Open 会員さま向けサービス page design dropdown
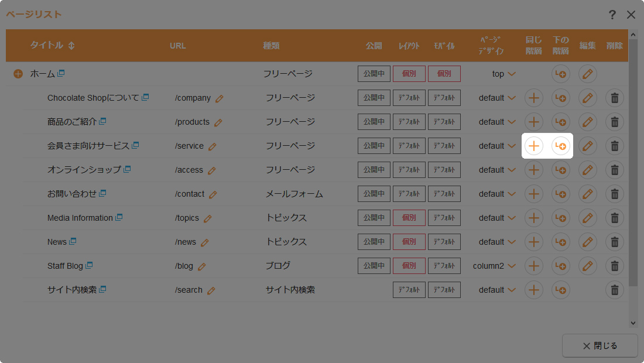Viewport: 644px width, 363px height. [497, 146]
